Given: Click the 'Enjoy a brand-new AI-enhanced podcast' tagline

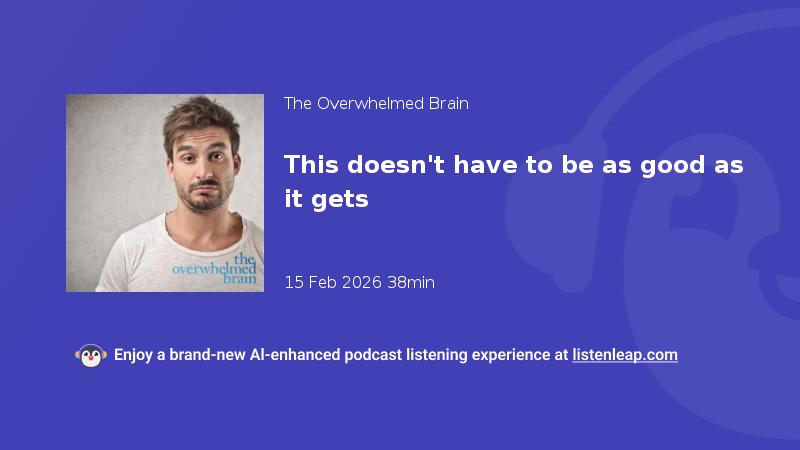Looking at the screenshot, I should [395, 355].
